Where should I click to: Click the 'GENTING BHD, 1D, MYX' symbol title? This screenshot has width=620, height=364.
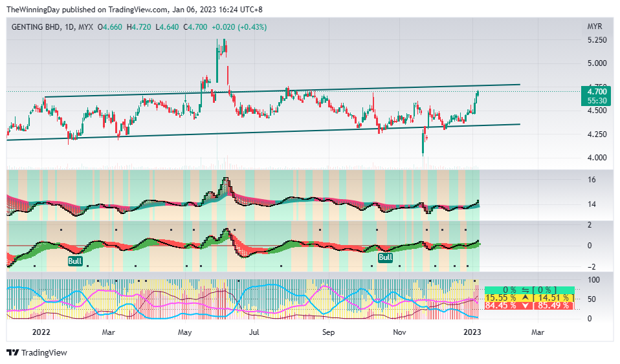click(52, 27)
